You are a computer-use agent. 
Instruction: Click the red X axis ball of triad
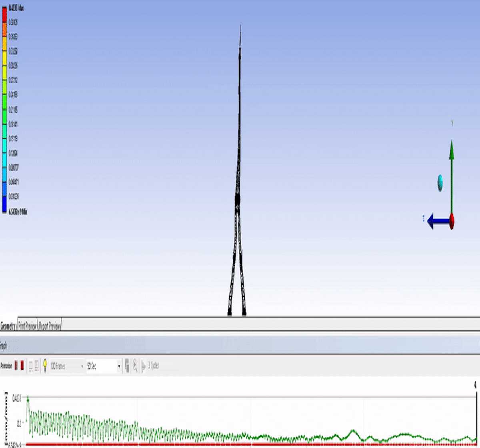(452, 221)
